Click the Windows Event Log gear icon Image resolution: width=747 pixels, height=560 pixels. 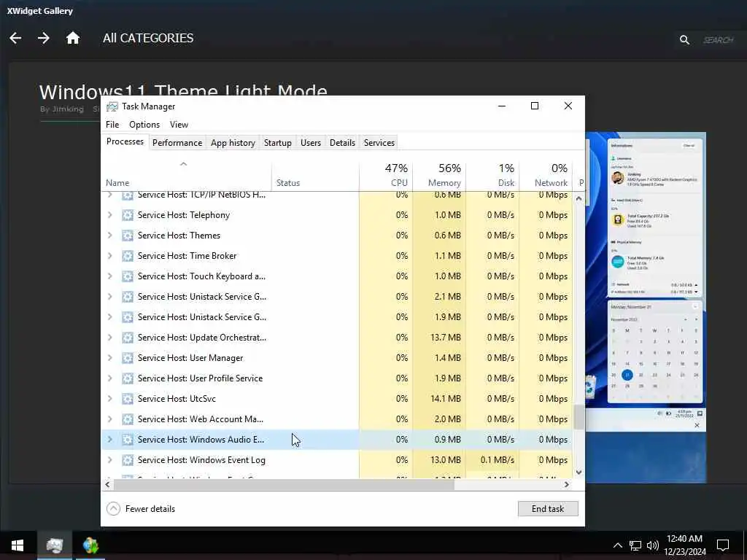pos(127,461)
